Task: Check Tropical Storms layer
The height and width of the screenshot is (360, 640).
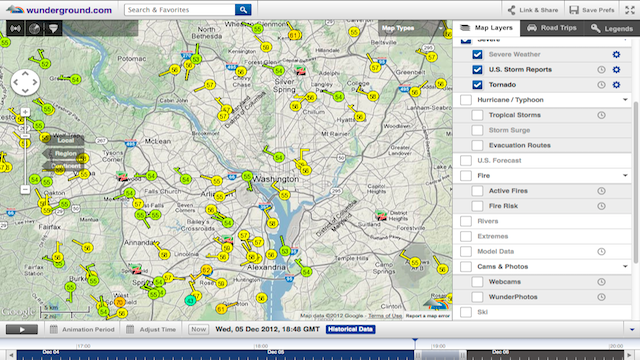Action: 477,115
